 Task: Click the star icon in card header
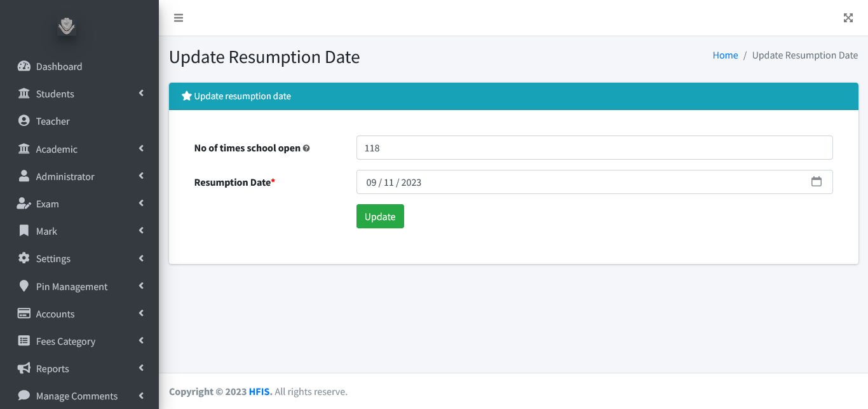187,96
